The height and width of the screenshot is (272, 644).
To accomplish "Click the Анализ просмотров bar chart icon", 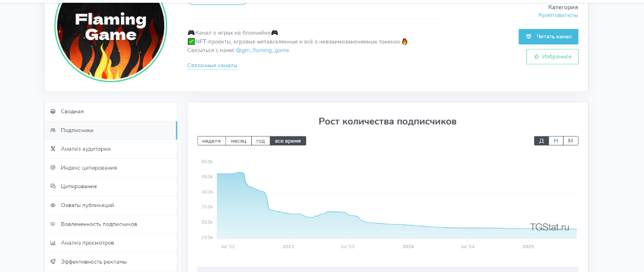I will click(x=53, y=243).
